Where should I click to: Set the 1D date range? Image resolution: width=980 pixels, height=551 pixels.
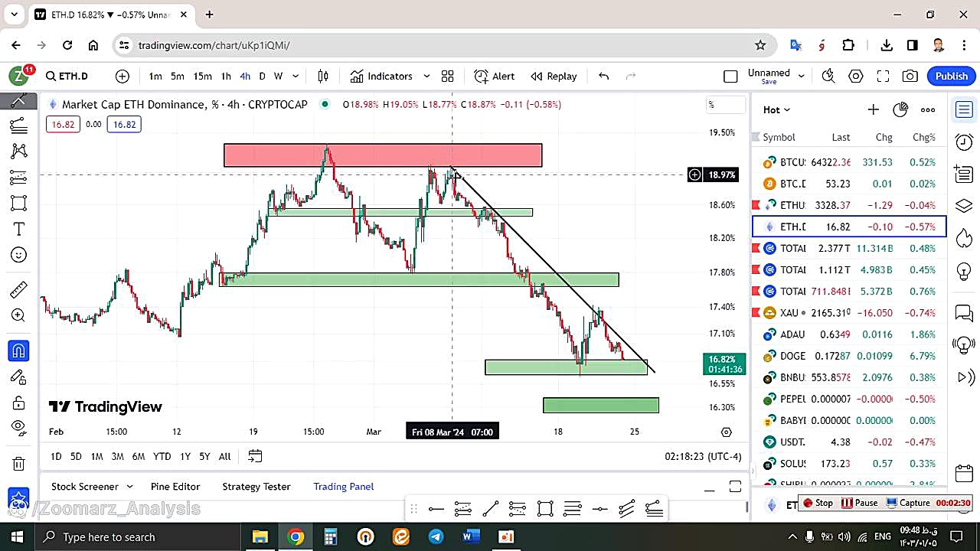point(56,456)
